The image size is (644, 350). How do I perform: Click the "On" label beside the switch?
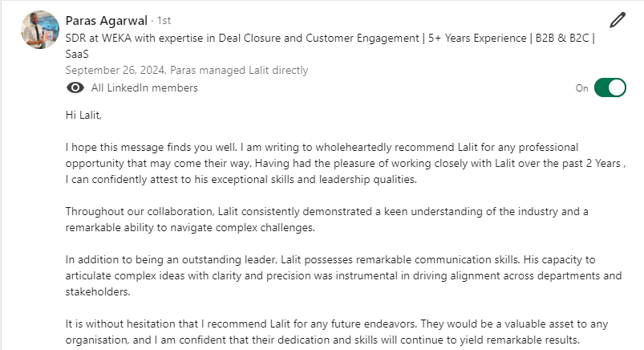582,88
